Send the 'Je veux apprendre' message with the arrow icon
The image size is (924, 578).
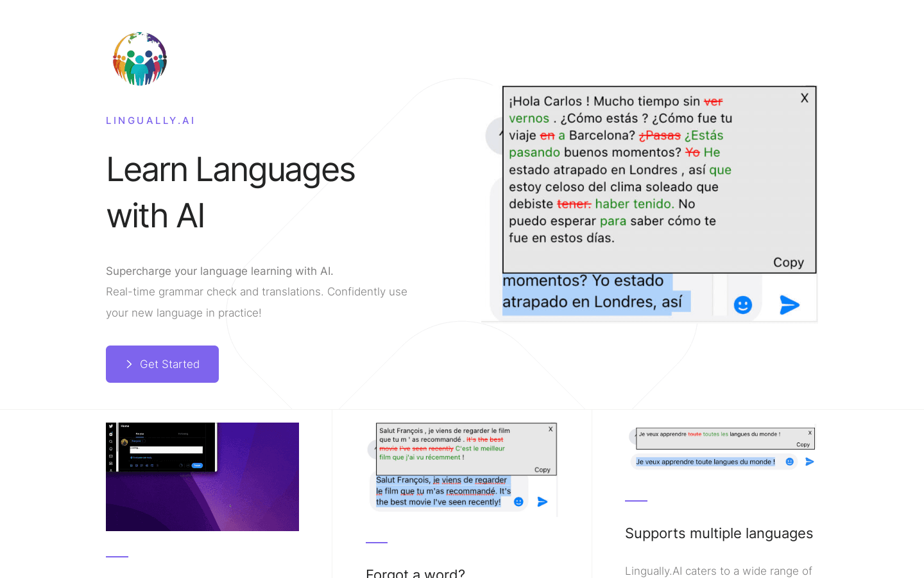(x=809, y=461)
